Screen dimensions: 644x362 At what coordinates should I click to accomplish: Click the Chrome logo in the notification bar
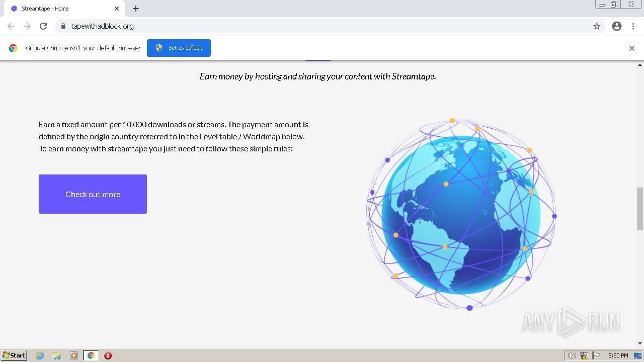13,48
